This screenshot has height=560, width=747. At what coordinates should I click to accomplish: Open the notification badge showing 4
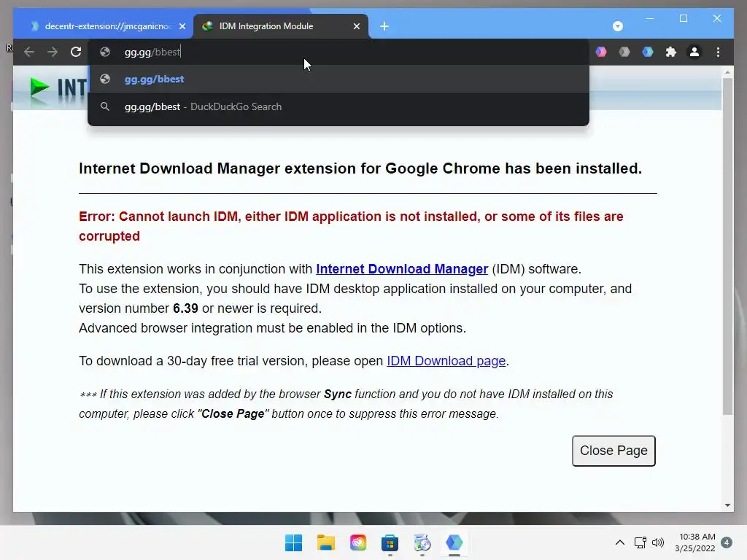coord(727,542)
